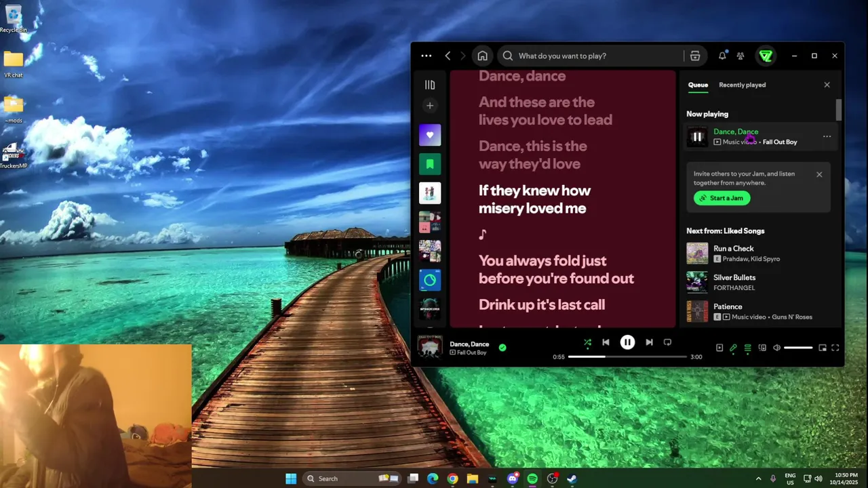The image size is (868, 488).
Task: Open the Recycle Bin desktop icon
Action: point(13,18)
